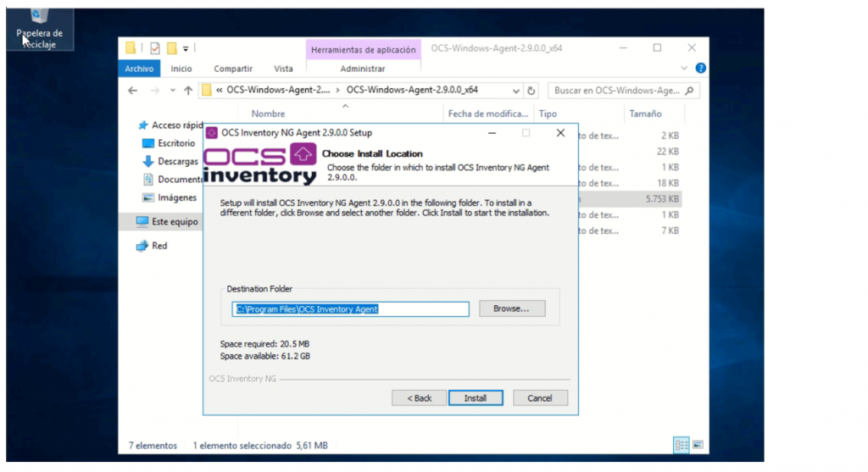Select the file row sized 18 KB
The width and height of the screenshot is (868, 472).
[630, 183]
